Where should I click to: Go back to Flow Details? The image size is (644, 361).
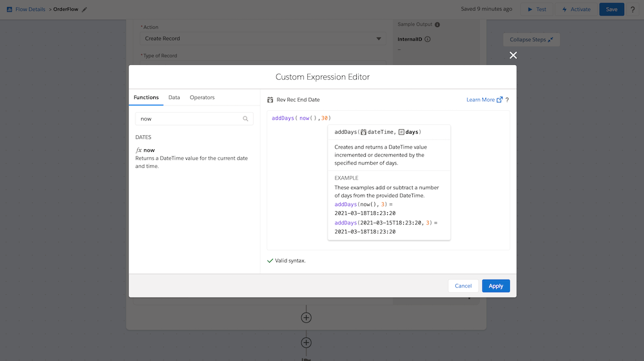(30, 9)
